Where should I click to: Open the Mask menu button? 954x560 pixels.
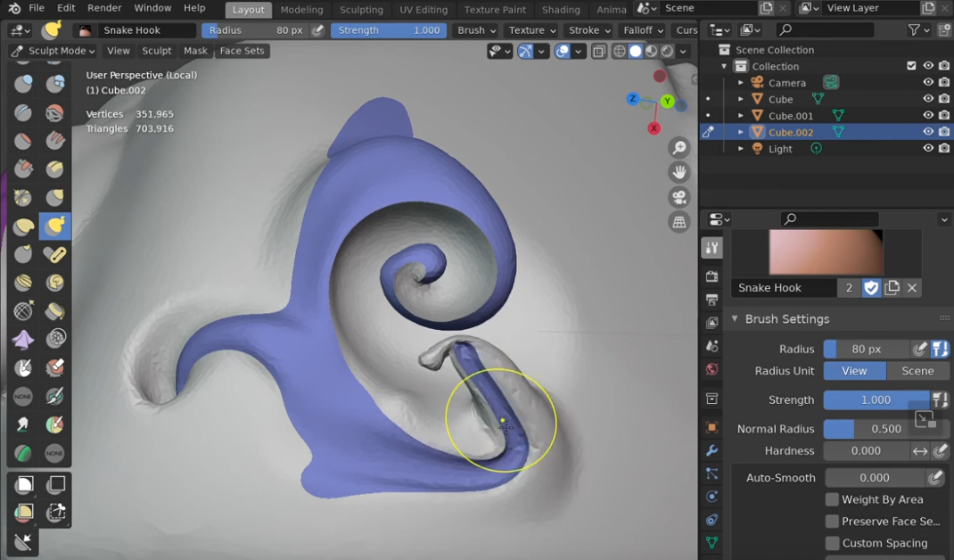click(x=195, y=51)
